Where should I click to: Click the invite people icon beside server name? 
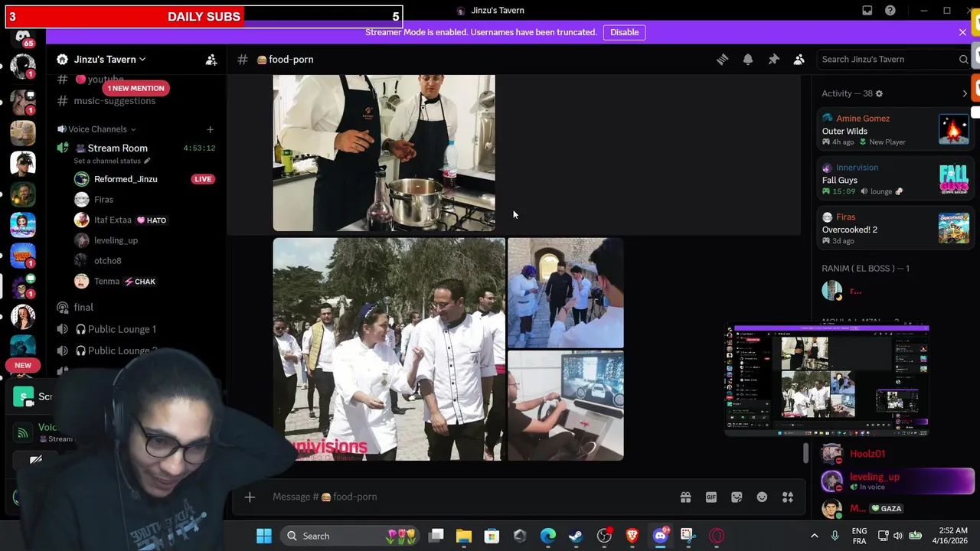tap(211, 59)
